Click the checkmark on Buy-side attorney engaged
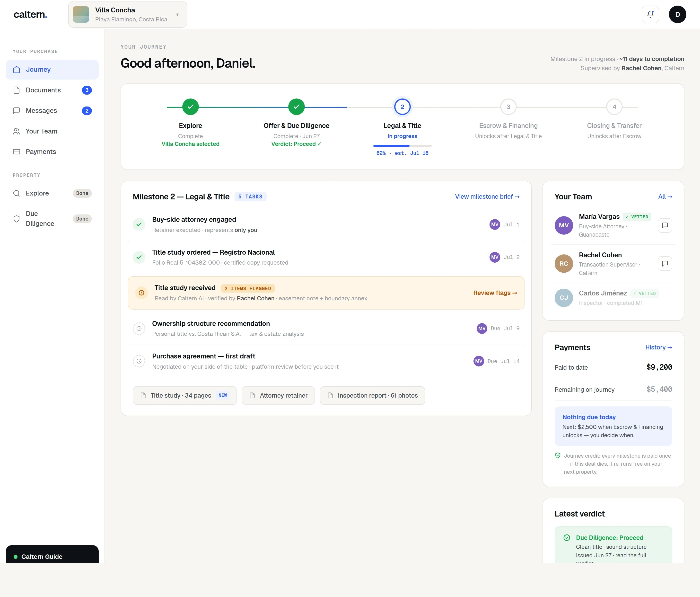 coord(139,224)
